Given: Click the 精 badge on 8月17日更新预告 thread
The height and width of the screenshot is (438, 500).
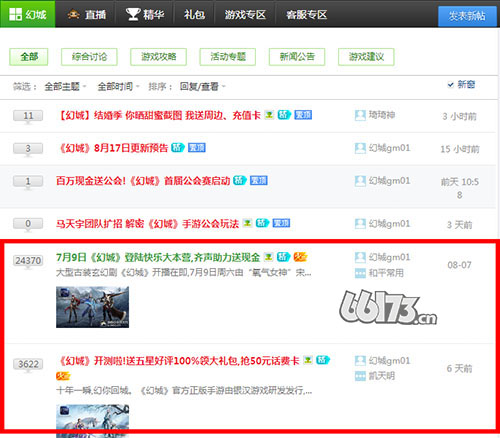Looking at the screenshot, I should 178,147.
